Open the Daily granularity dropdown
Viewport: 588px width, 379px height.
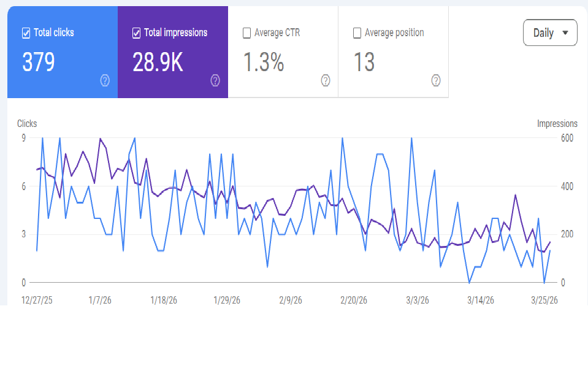[x=550, y=33]
